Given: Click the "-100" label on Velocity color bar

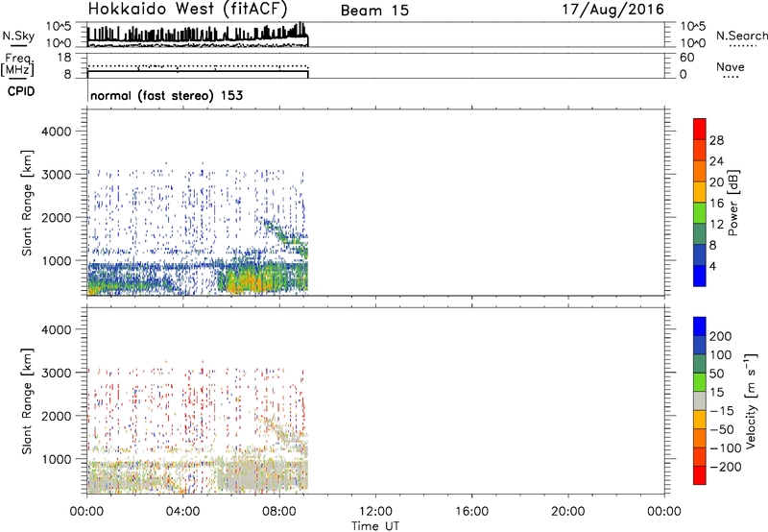Looking at the screenshot, I should pyautogui.click(x=726, y=448).
